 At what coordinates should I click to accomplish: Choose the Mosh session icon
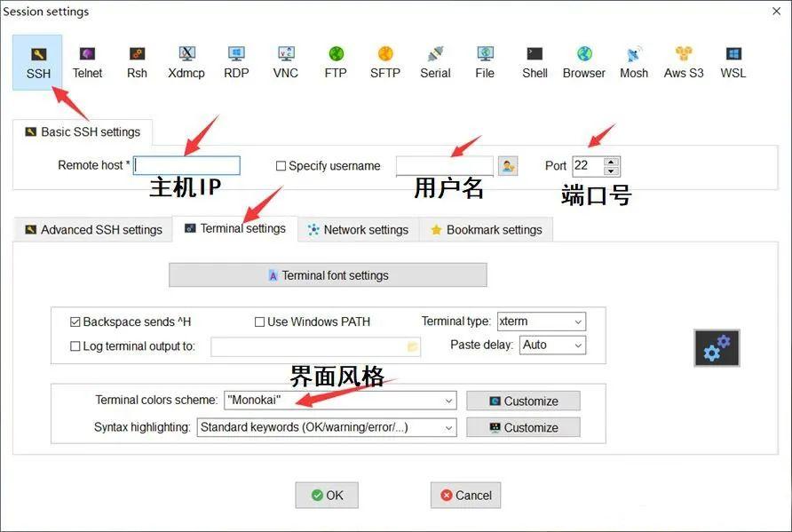[x=634, y=60]
